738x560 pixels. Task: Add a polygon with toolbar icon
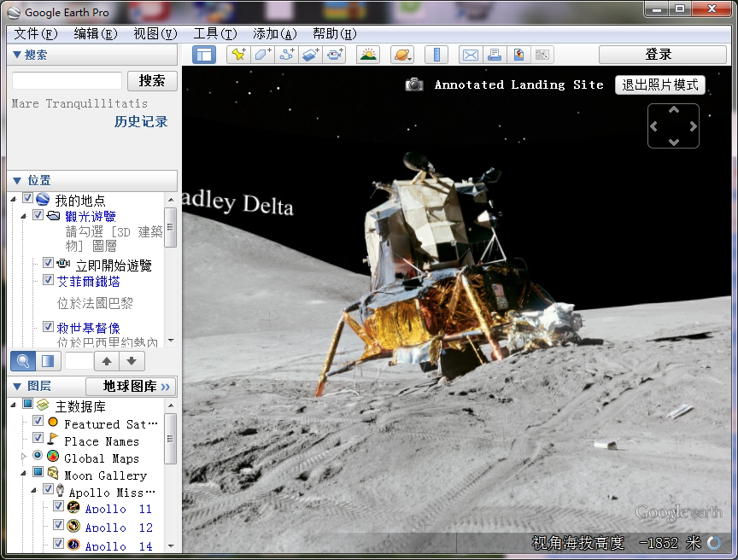(262, 55)
